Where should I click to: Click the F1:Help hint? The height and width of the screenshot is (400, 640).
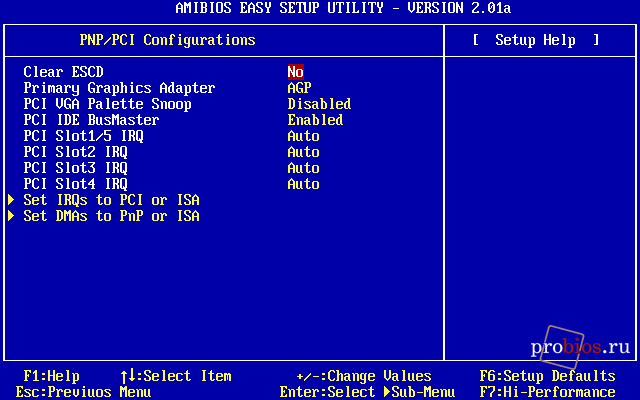pos(51,376)
